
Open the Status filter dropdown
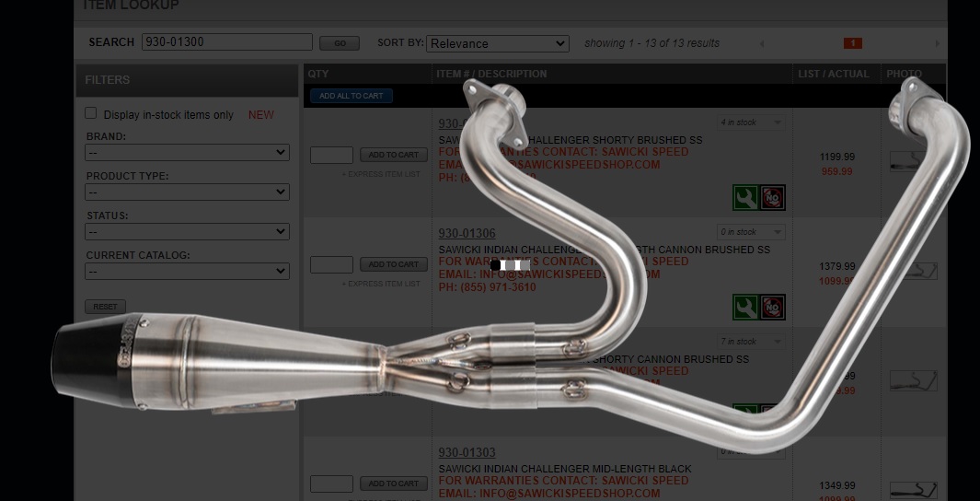tap(187, 231)
